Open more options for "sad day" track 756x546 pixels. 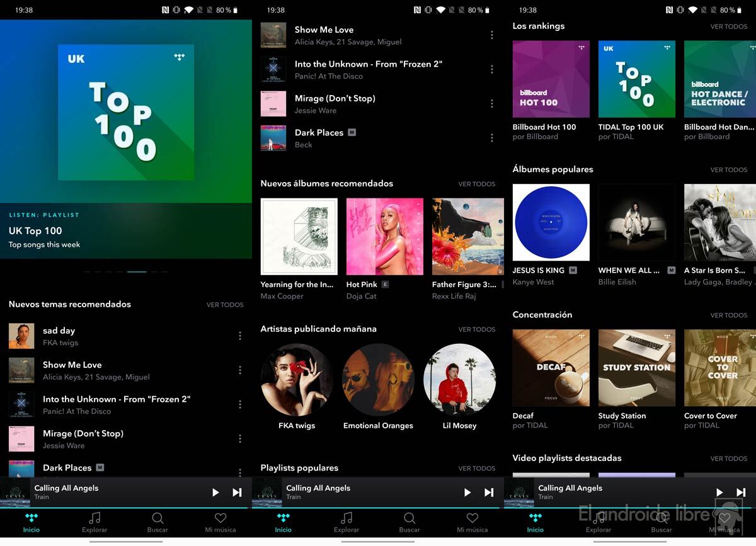click(240, 336)
